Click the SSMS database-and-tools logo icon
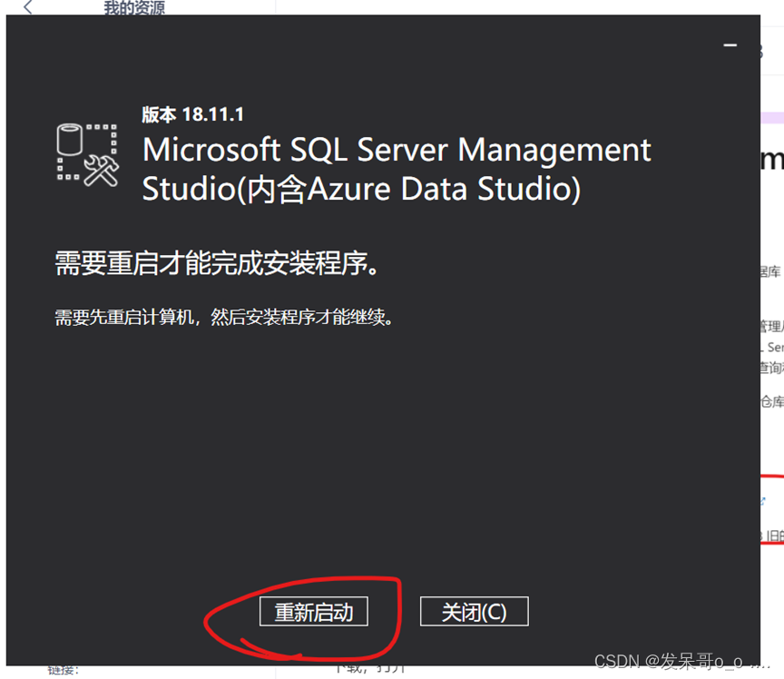This screenshot has height=679, width=784. (87, 155)
